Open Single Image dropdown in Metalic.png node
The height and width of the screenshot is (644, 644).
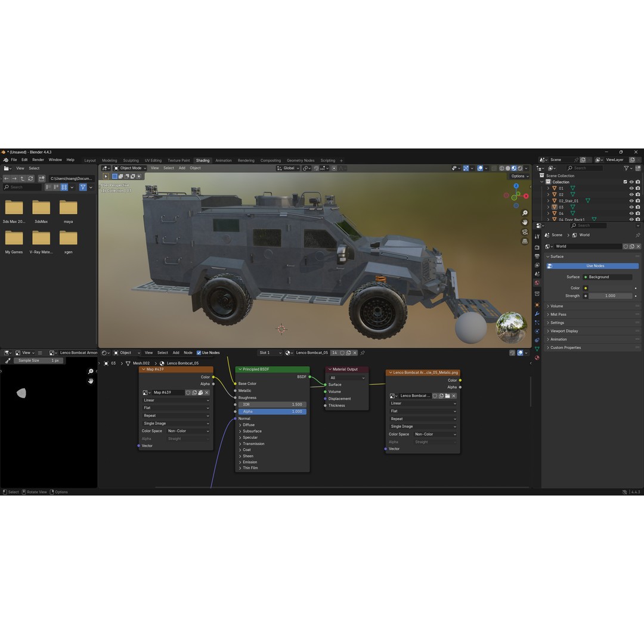point(423,427)
